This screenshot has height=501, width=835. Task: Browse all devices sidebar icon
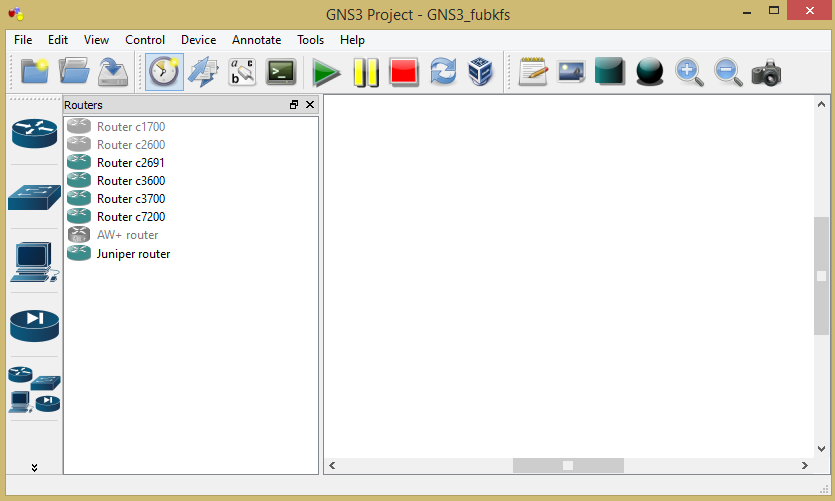(35, 389)
